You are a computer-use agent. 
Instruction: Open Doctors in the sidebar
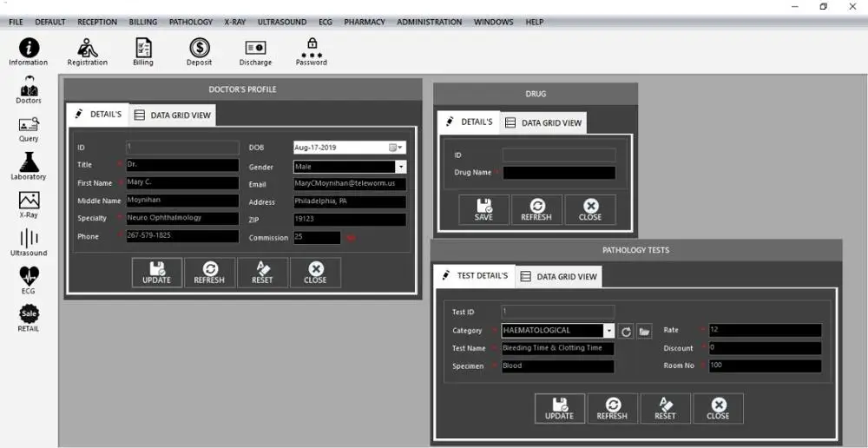[x=29, y=90]
